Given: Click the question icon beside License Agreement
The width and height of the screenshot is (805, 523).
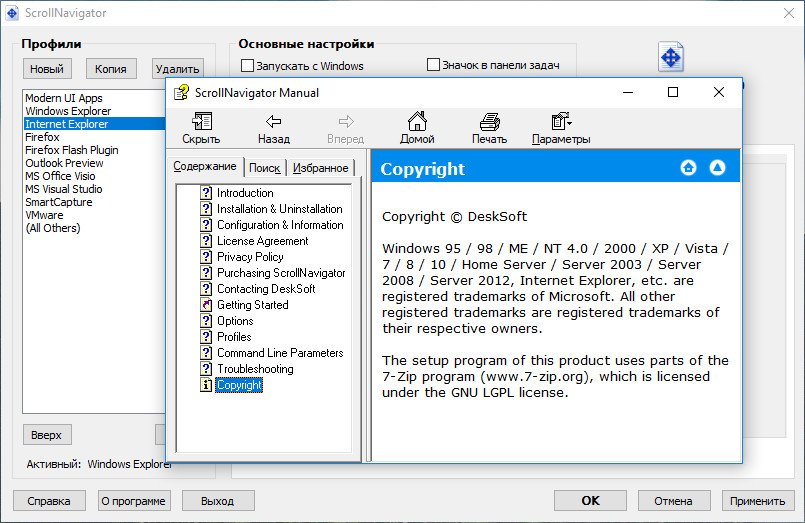Looking at the screenshot, I should [x=206, y=241].
